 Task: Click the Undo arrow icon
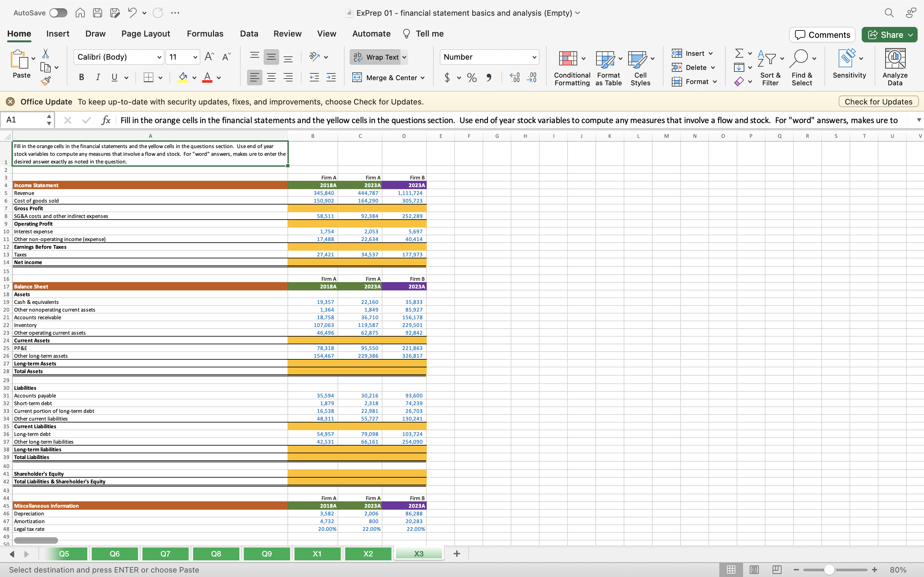pyautogui.click(x=132, y=13)
